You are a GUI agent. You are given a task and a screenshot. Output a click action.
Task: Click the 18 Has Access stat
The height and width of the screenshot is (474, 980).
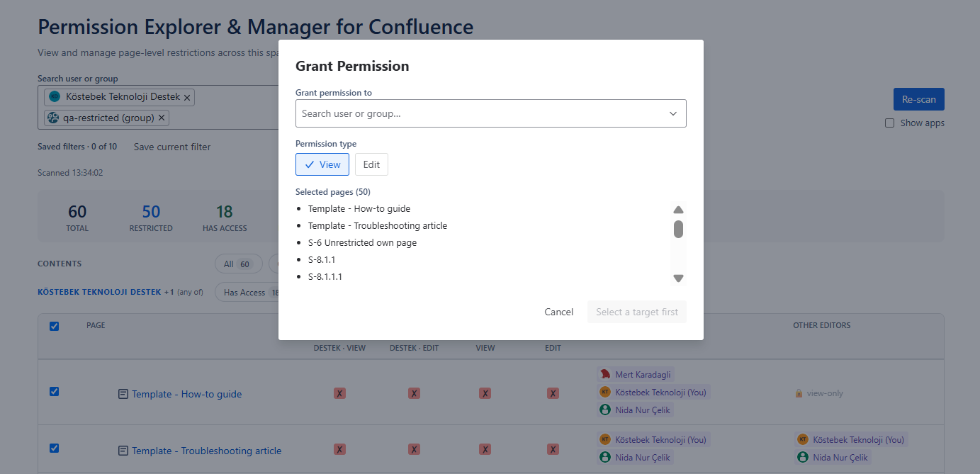[225, 218]
